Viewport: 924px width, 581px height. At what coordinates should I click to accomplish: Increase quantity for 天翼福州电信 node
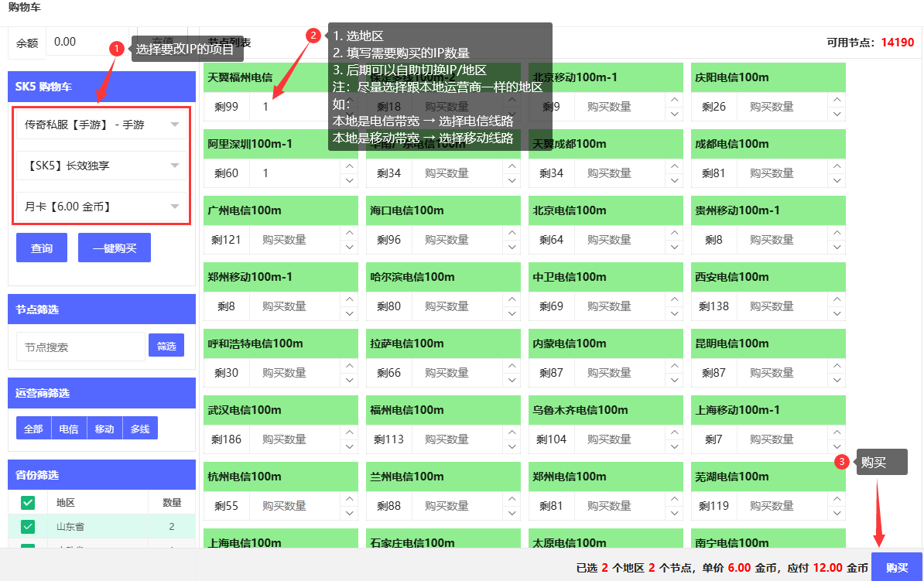pos(349,101)
